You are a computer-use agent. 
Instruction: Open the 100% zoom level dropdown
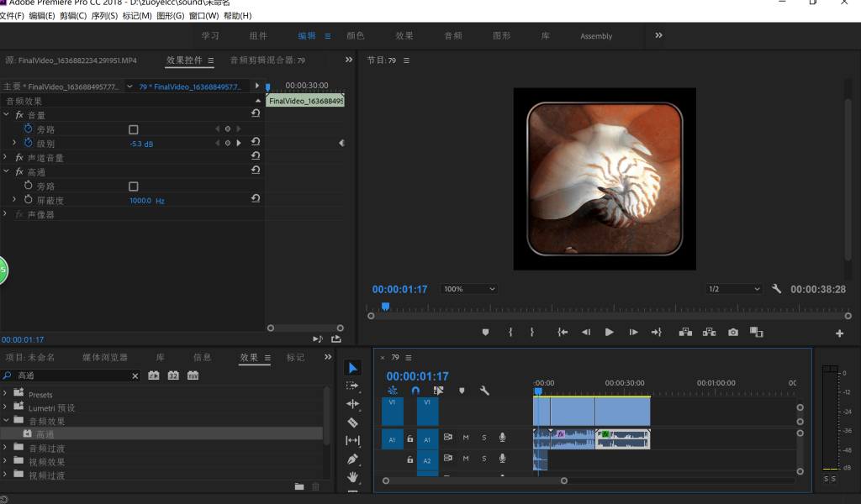click(469, 289)
